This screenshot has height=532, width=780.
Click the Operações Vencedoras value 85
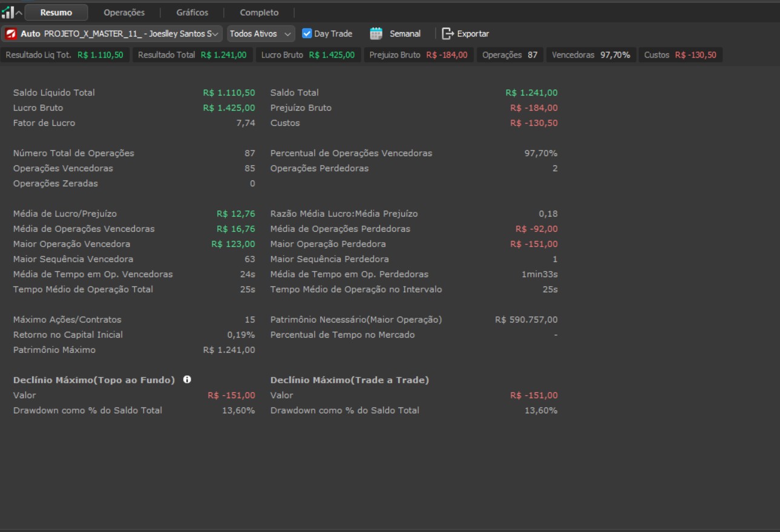(x=250, y=168)
